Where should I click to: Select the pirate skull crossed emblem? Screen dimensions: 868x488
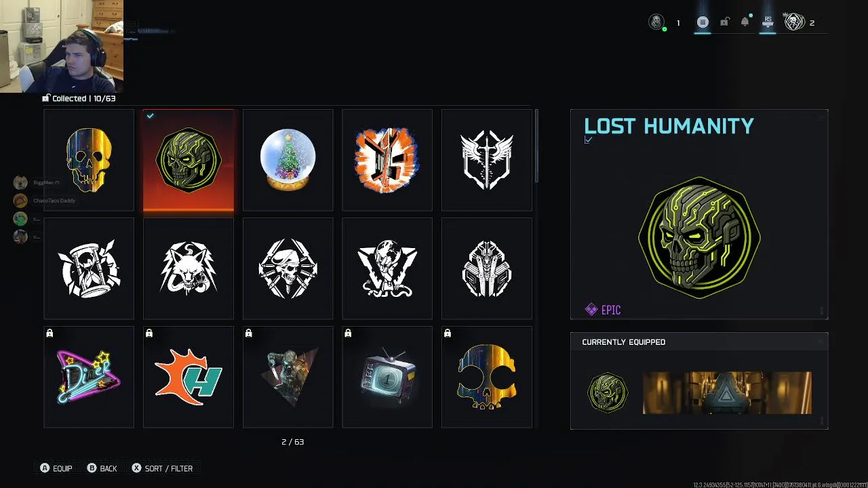click(x=288, y=268)
